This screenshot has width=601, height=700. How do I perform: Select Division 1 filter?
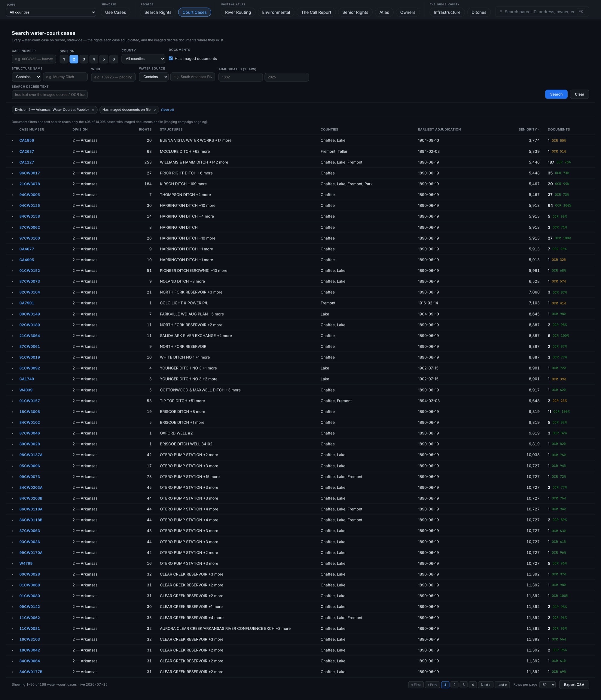[x=64, y=59]
